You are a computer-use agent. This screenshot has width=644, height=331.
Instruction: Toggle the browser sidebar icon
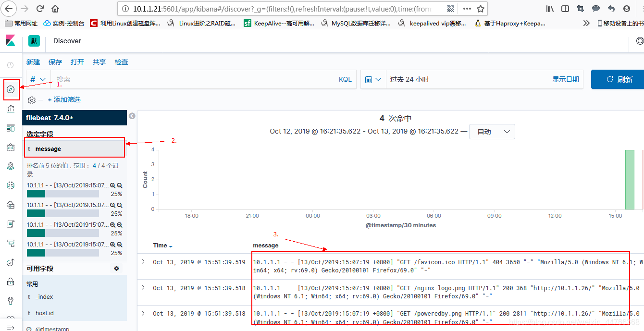[565, 9]
